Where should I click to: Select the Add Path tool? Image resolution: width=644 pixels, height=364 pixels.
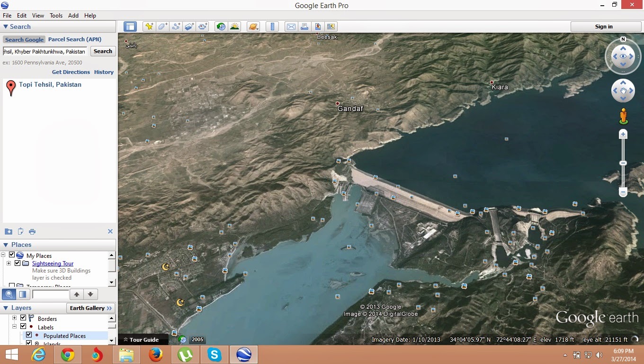(175, 27)
